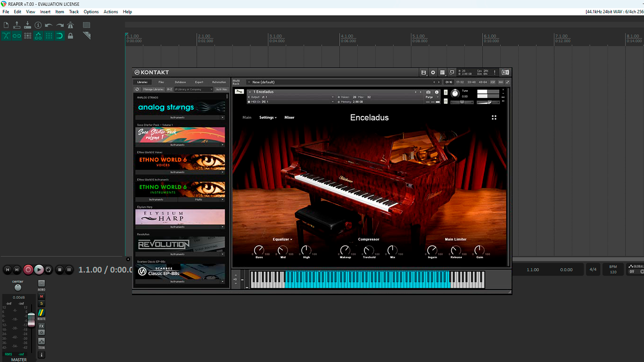Redo the last action in REAPER toolbar
Viewport: 644px width, 362px height.
(x=60, y=25)
